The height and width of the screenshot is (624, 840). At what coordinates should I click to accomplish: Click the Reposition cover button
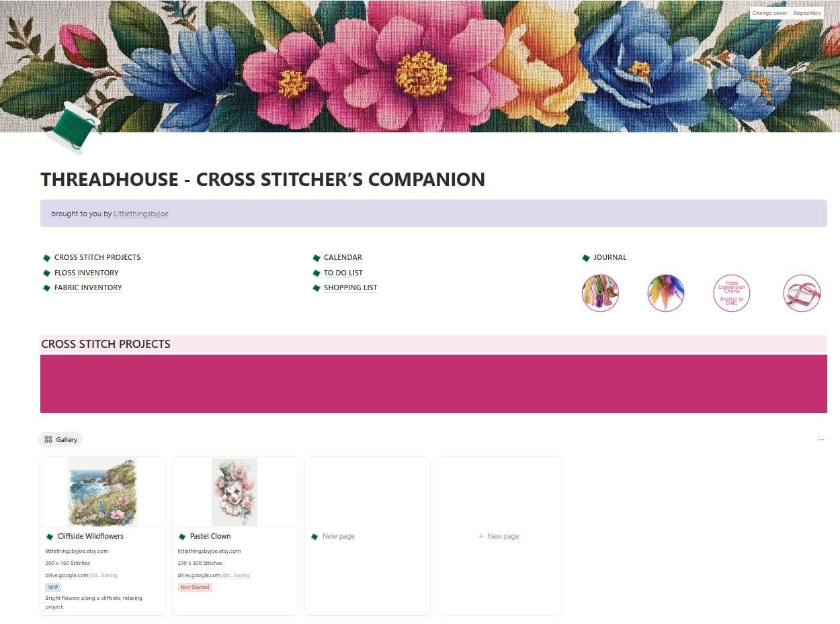(x=807, y=13)
